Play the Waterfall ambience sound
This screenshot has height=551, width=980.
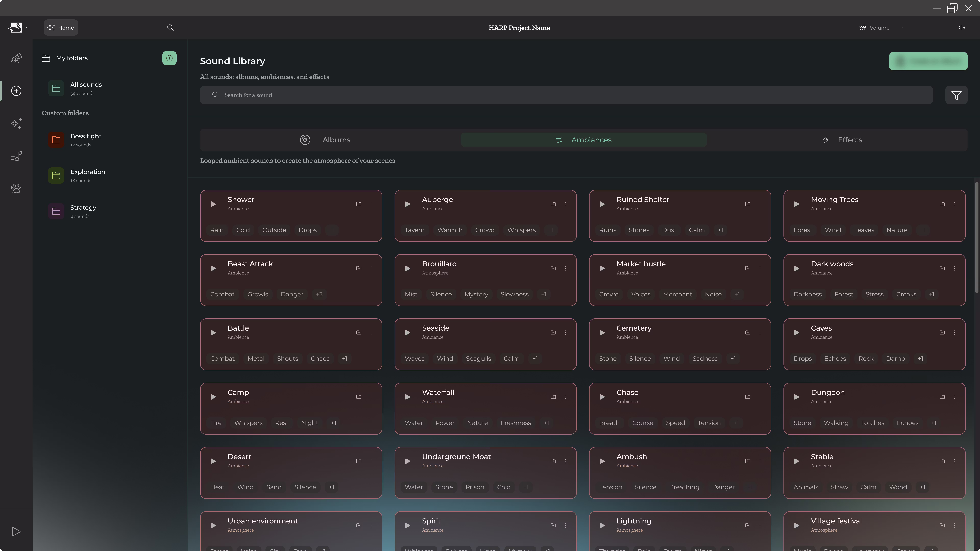coord(407,397)
